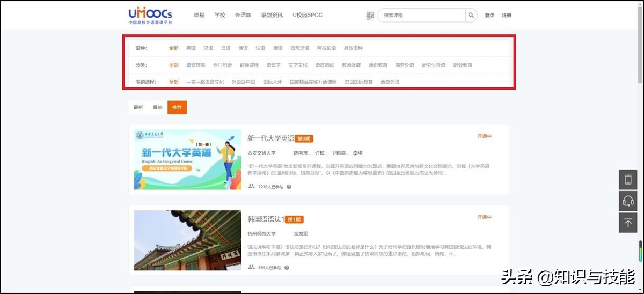This screenshot has width=644, height=294.
Task: Open 联盟资讯 in top navigation
Action: click(272, 15)
